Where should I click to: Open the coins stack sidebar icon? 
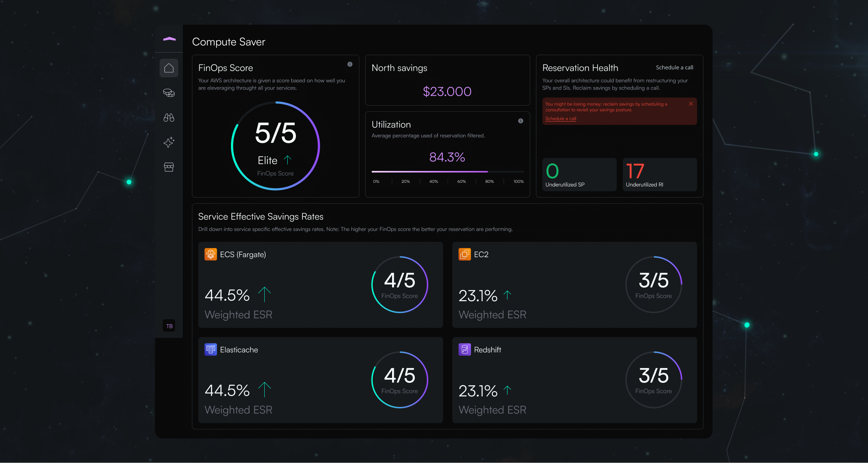(x=169, y=93)
